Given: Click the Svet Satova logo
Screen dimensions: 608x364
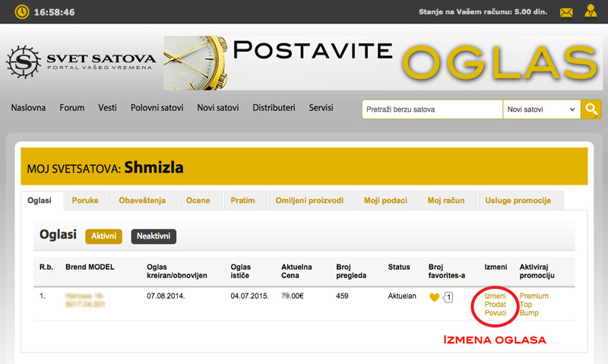Looking at the screenshot, I should pyautogui.click(x=81, y=62).
